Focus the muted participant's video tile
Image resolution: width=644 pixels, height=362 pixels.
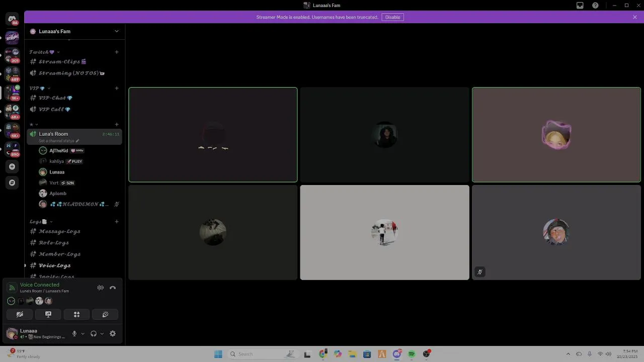pos(556,232)
